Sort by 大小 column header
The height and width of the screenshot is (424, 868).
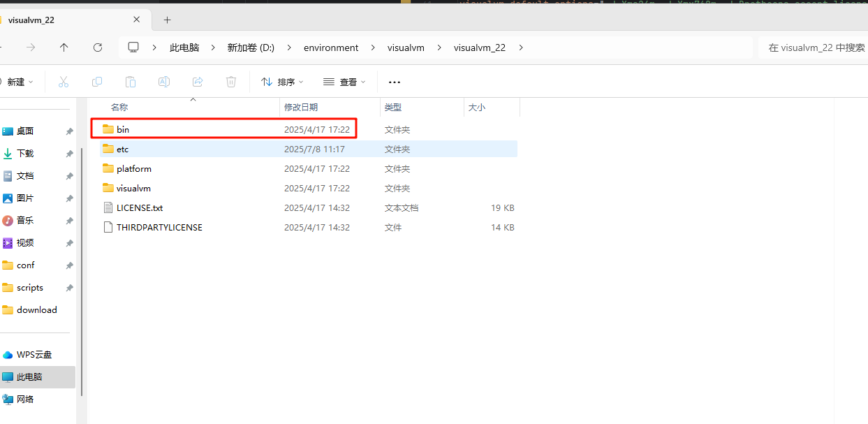477,107
